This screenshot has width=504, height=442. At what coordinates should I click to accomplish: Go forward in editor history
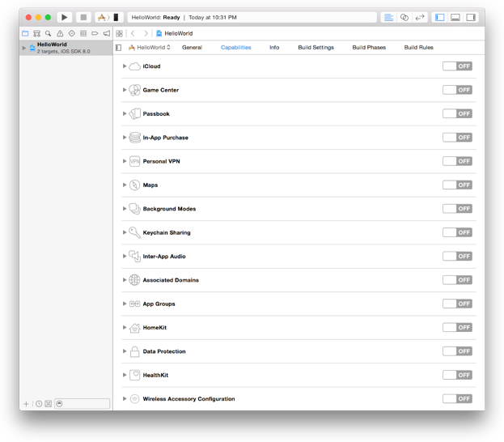[146, 33]
